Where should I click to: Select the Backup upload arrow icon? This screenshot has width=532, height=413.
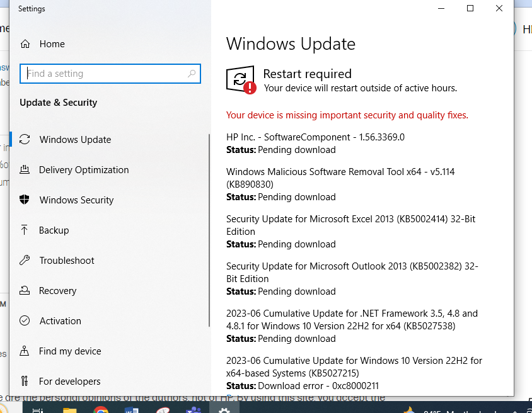(x=24, y=230)
